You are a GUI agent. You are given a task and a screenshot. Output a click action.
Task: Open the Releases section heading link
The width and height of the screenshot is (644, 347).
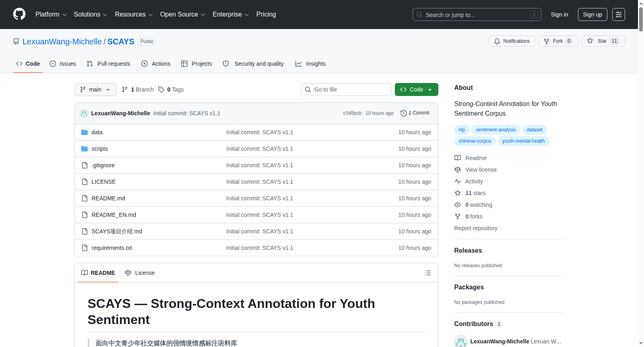tap(468, 250)
